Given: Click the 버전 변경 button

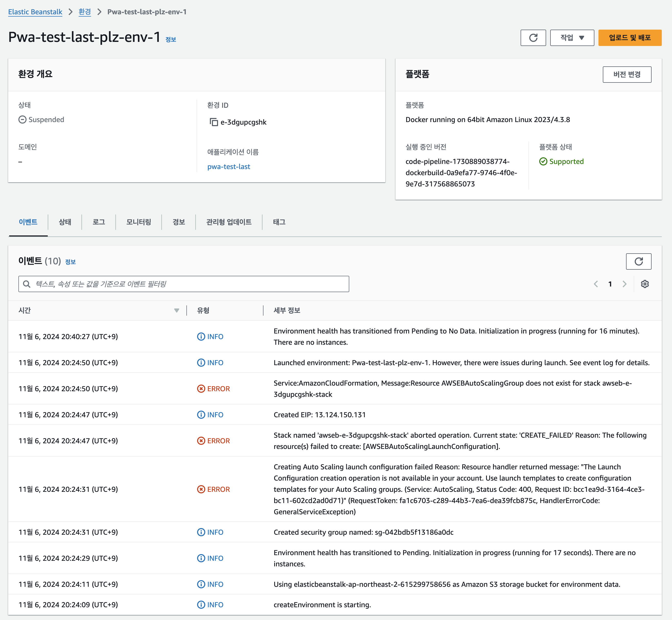Looking at the screenshot, I should pos(627,74).
